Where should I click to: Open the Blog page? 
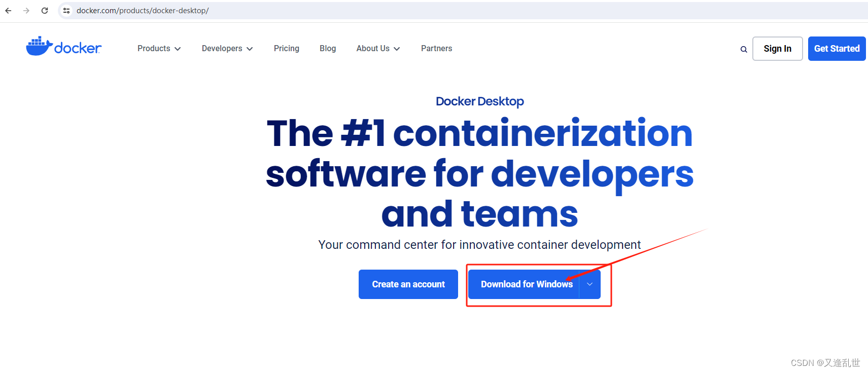click(328, 49)
